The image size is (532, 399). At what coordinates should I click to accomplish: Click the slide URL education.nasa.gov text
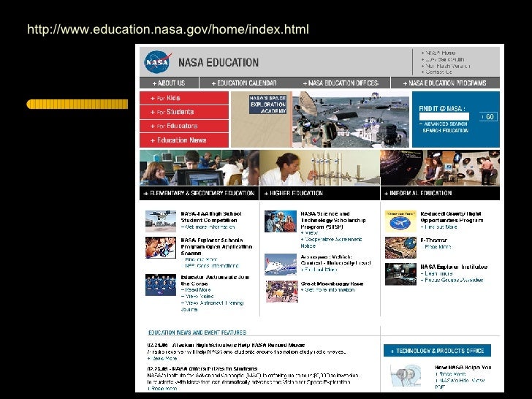click(x=168, y=29)
